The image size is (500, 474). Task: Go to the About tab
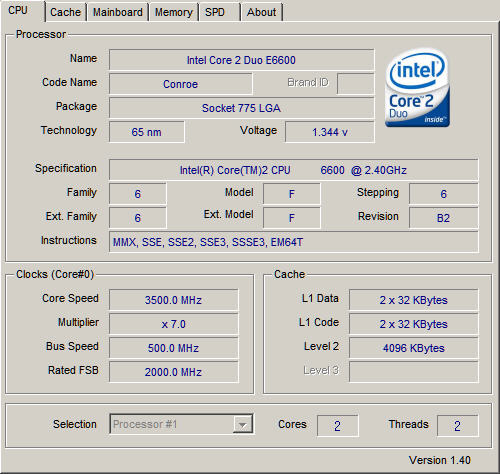point(262,12)
